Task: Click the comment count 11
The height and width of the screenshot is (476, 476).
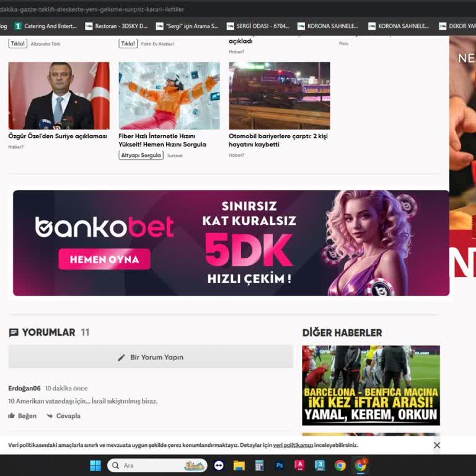Action: (86, 332)
